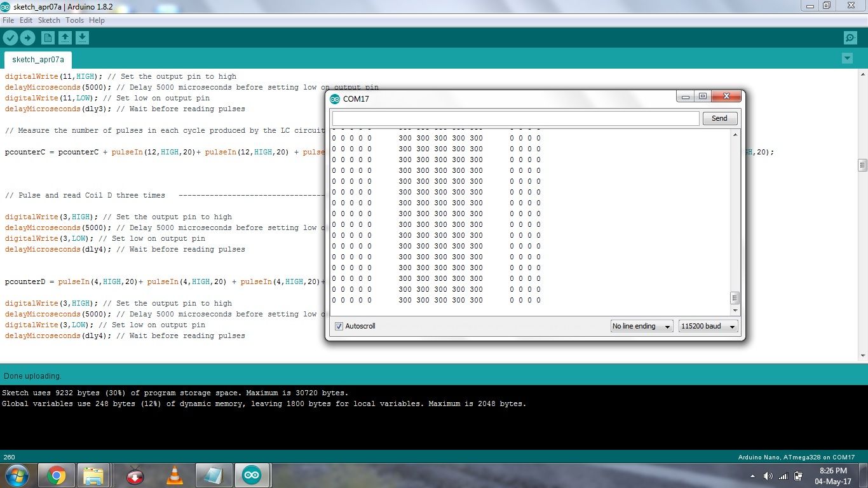Image resolution: width=868 pixels, height=488 pixels.
Task: Open the Sketch menu
Action: point(49,20)
